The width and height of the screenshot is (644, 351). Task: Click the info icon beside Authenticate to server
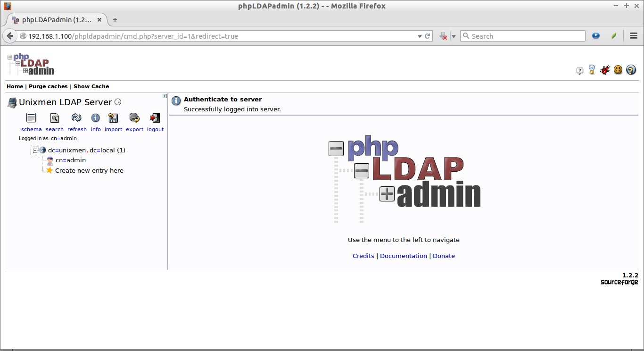point(176,101)
